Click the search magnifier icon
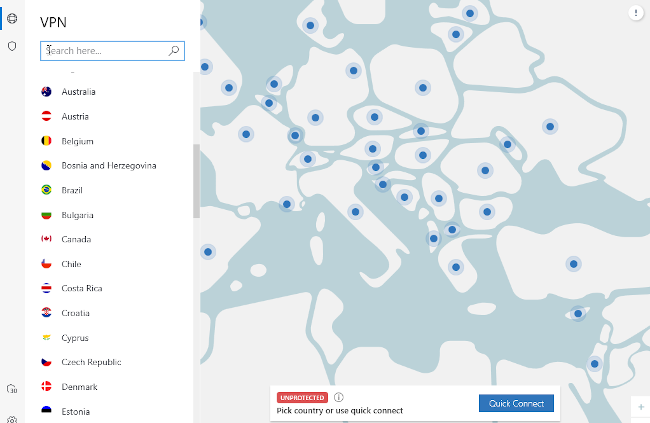This screenshot has width=650, height=423. (174, 51)
